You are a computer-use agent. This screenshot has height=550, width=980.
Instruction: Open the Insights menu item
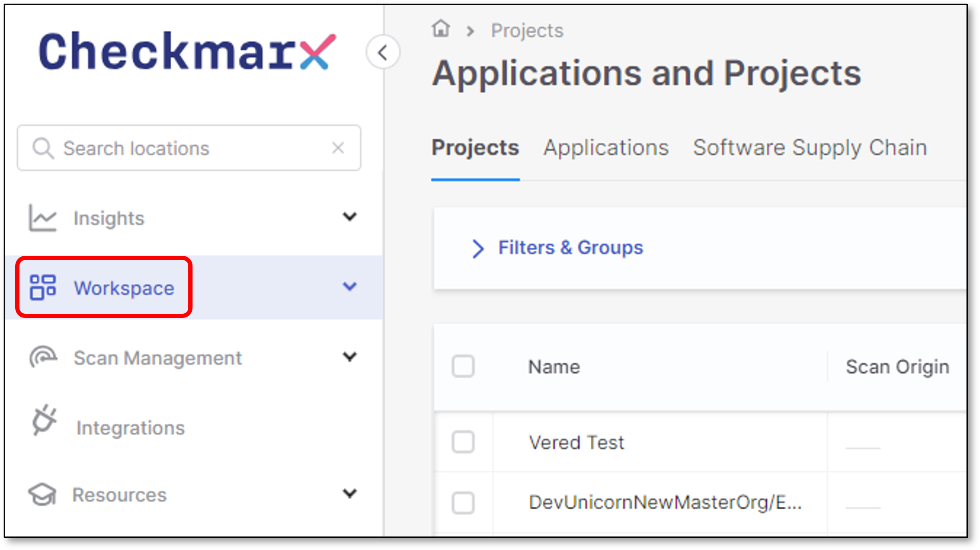tap(194, 218)
